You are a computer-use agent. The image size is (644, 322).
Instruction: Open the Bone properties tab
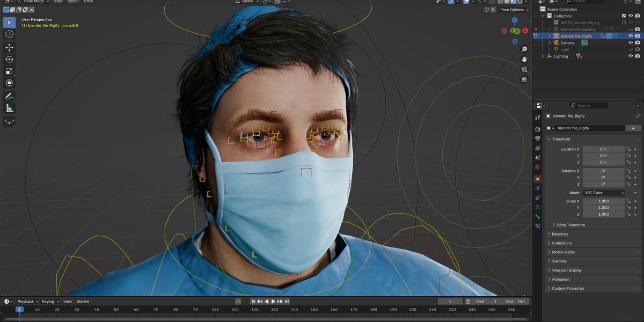coord(538,216)
